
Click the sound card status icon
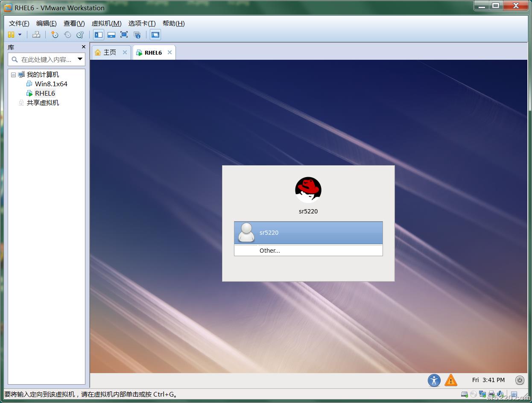[500, 394]
